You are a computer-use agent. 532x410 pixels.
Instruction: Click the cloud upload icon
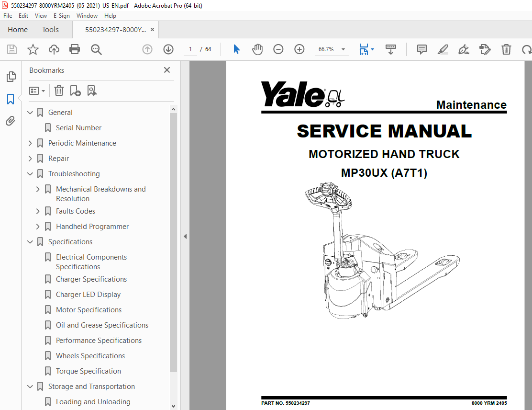coord(54,50)
